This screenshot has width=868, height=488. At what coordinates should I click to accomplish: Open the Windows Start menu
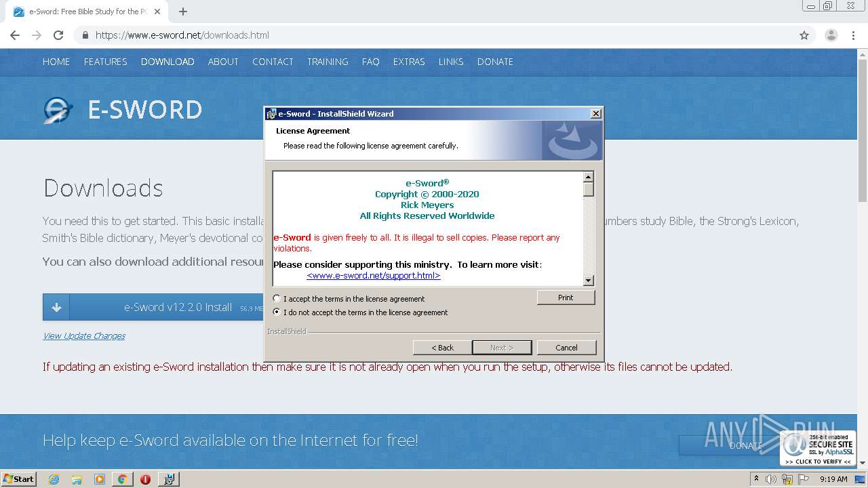(19, 479)
